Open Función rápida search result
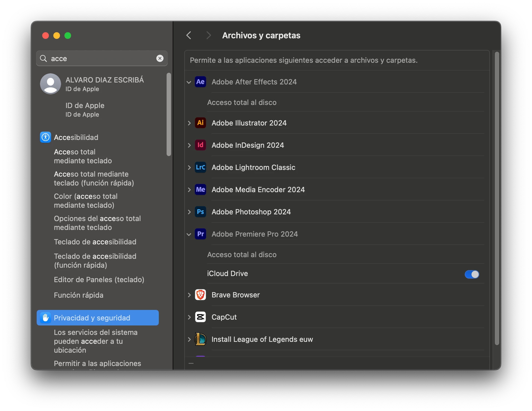532x411 pixels. click(x=79, y=295)
